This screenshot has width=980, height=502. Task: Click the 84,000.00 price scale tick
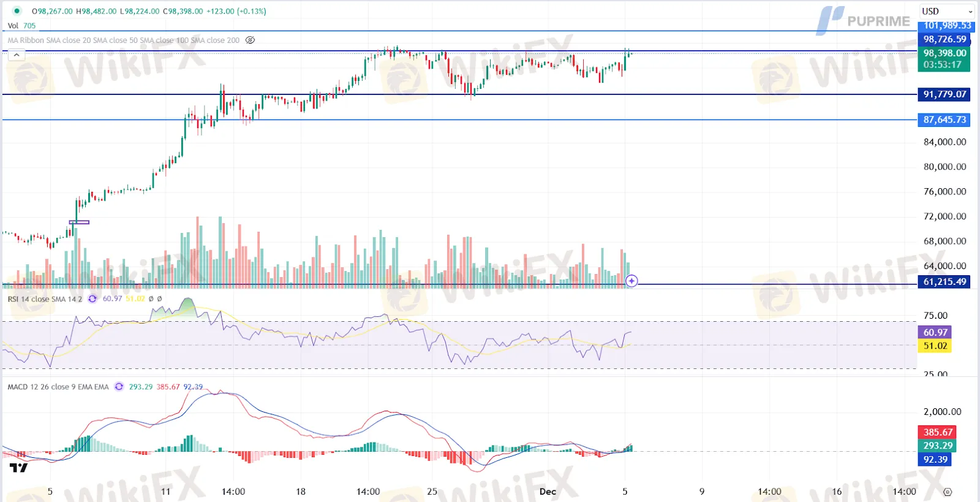pos(944,142)
